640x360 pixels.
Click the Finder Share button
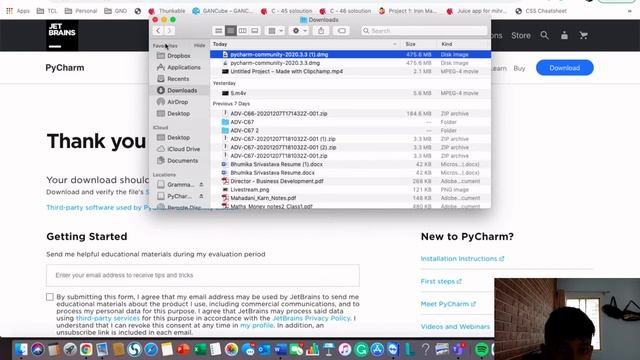(x=321, y=31)
